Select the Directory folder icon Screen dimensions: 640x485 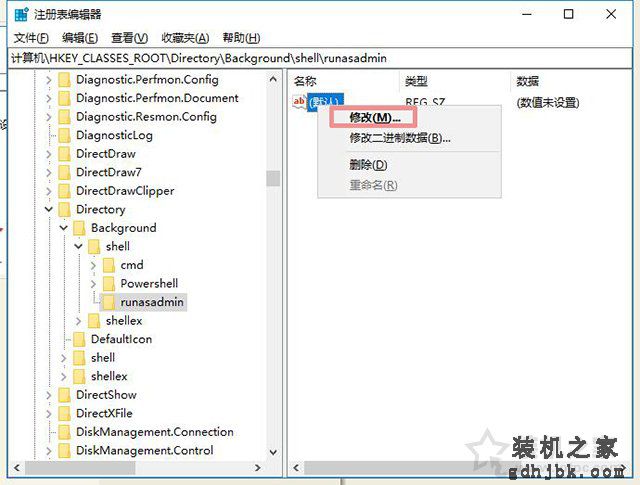(x=64, y=209)
